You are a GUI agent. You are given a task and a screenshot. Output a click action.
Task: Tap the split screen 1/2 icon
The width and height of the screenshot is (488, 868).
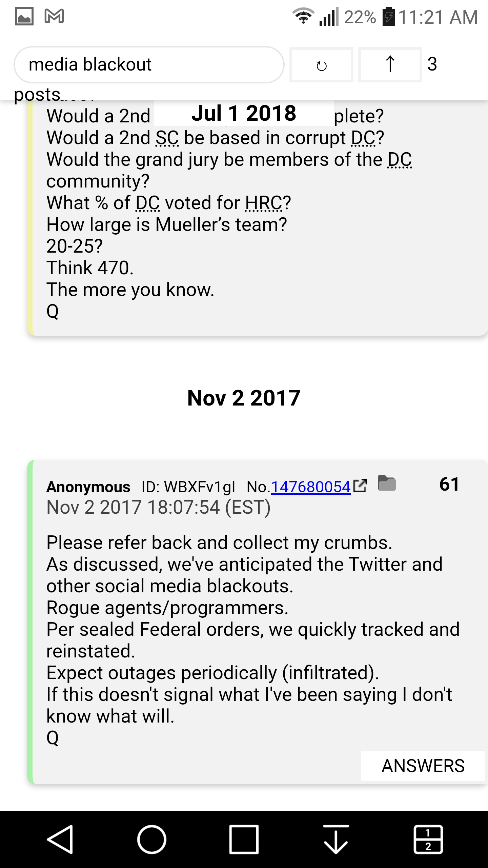pyautogui.click(x=428, y=839)
